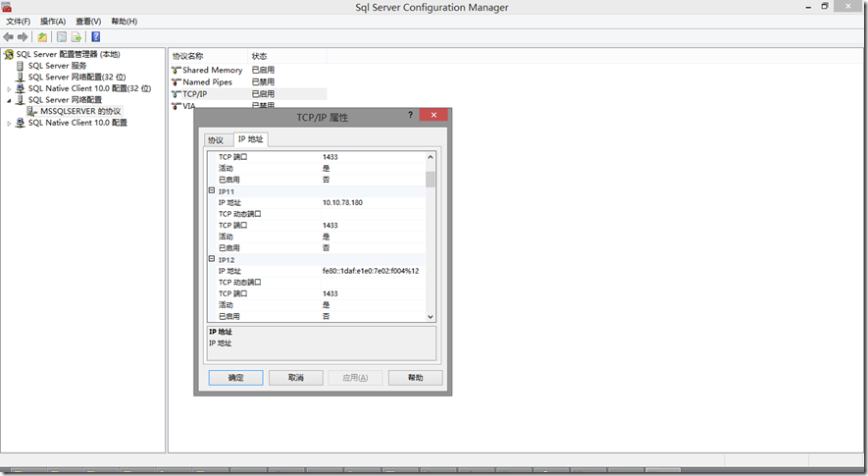Close the TCP/IP 属性 dialog with the red X
The width and height of the screenshot is (868, 476).
434,115
